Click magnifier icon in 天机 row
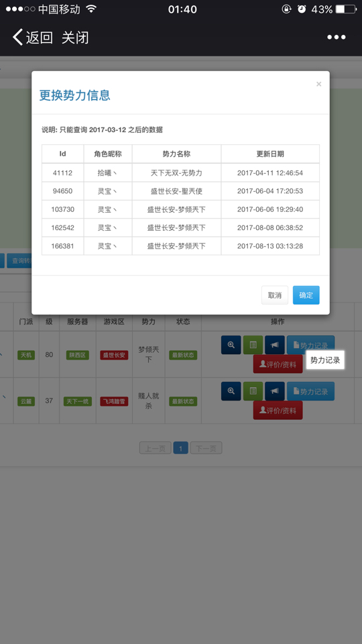This screenshot has width=362, height=644. coord(231,345)
